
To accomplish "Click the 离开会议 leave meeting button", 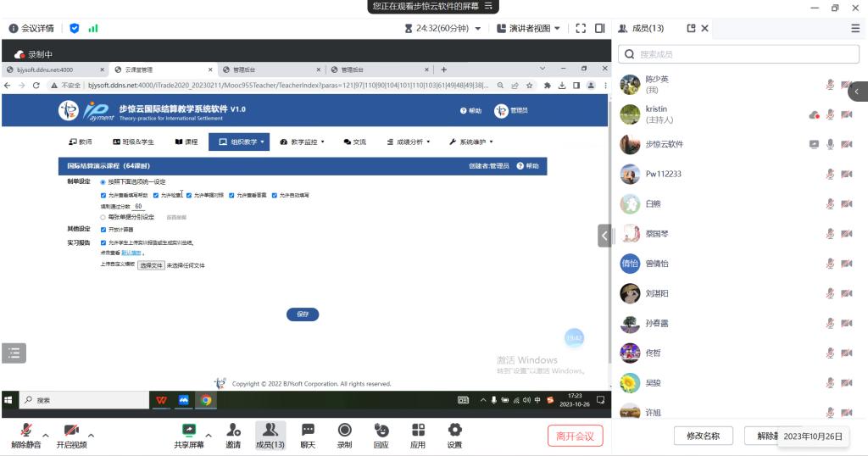I will click(x=575, y=436).
